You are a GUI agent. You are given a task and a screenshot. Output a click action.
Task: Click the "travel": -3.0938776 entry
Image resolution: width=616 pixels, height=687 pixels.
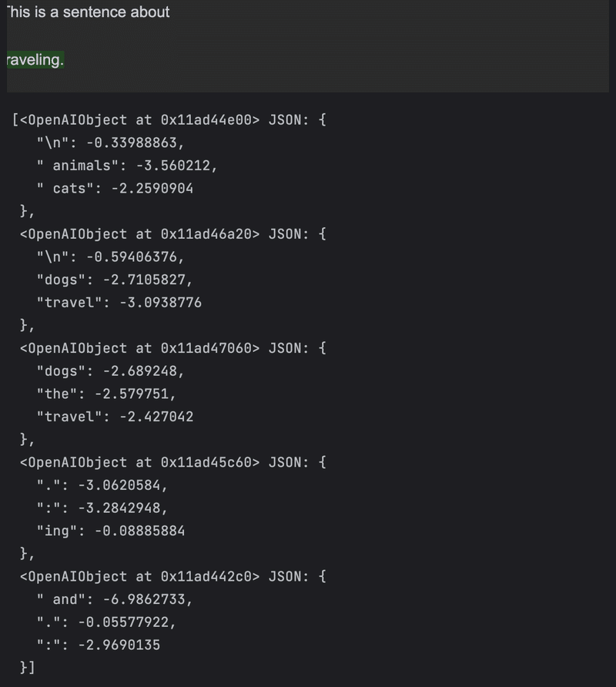119,303
